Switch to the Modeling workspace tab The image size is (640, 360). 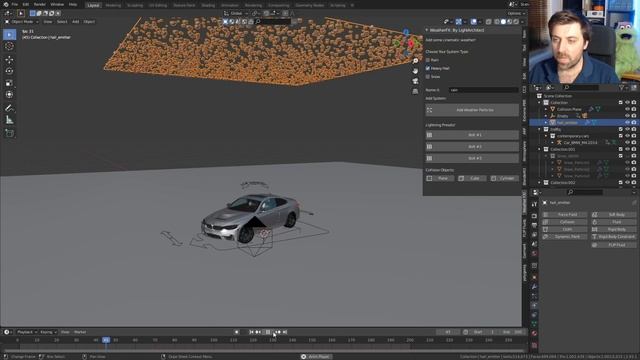point(113,5)
